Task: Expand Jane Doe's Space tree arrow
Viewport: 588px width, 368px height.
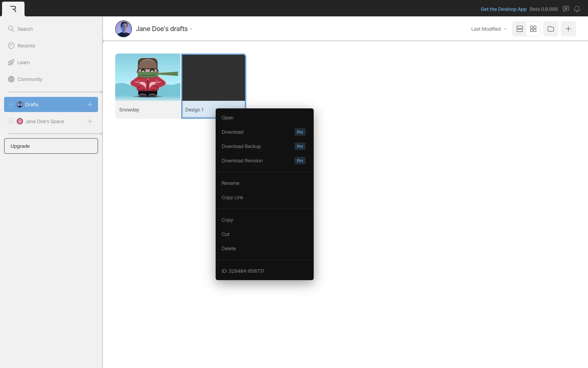Action: point(11,121)
